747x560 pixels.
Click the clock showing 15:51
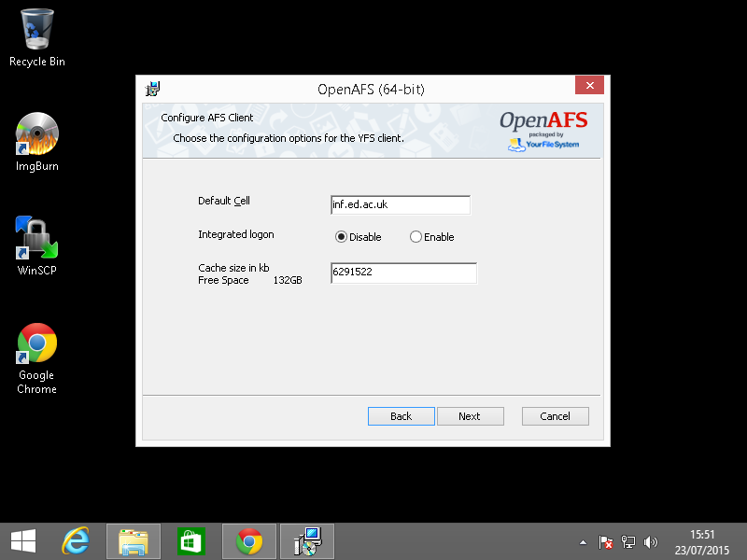702,534
